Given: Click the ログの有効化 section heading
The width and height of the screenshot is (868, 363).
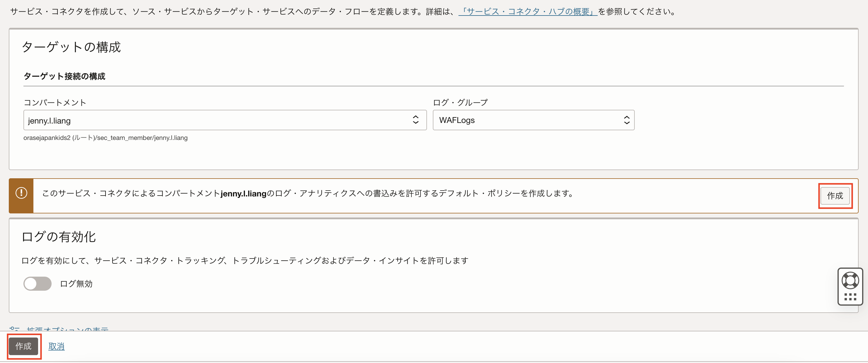Looking at the screenshot, I should click(59, 237).
